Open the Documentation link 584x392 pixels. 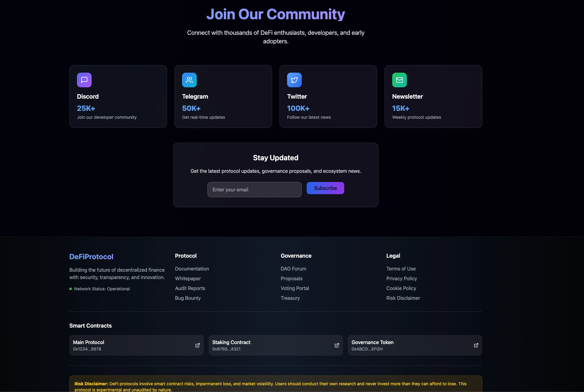coord(192,269)
